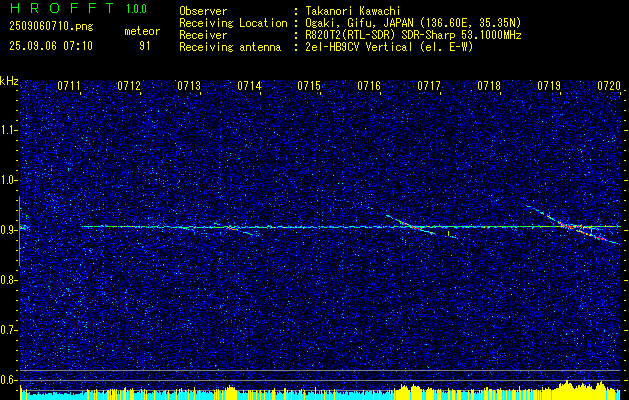Click the 0718 time marker
Screen dimensions: 629x400
click(x=489, y=86)
